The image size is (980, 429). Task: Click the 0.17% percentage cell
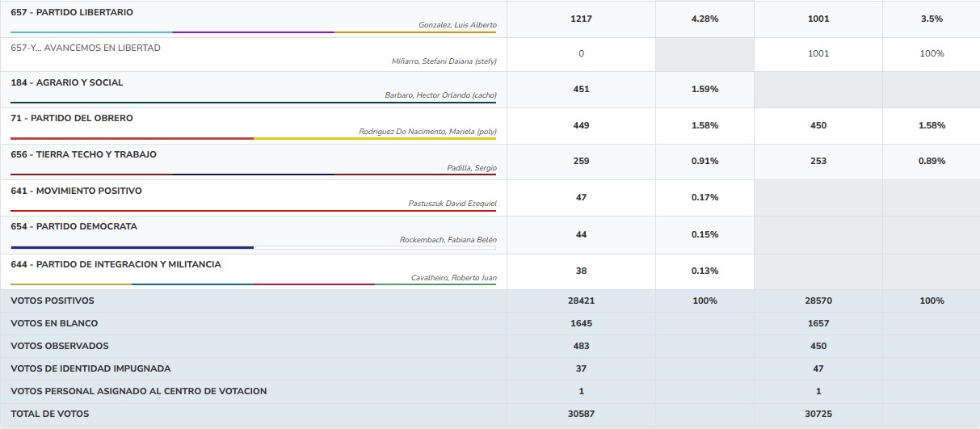[x=705, y=198]
